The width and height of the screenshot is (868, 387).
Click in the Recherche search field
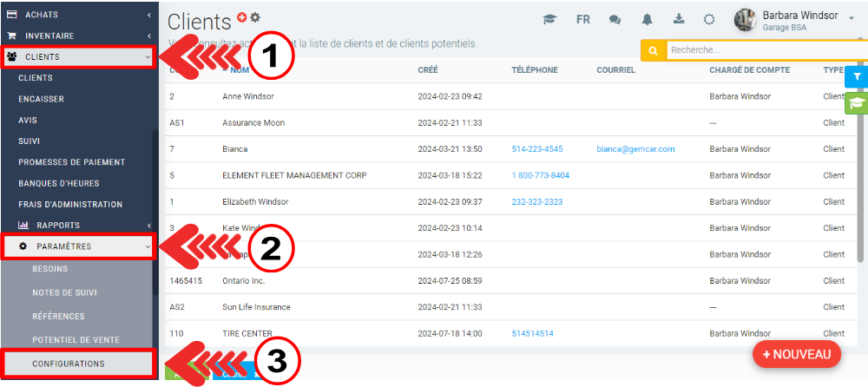755,50
